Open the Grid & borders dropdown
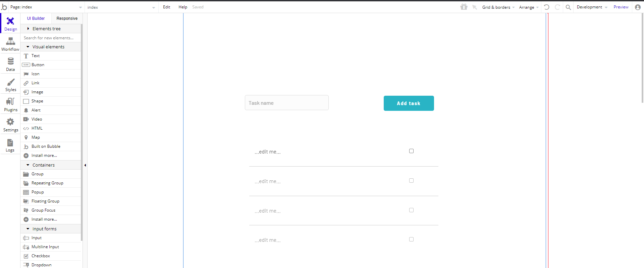Image resolution: width=644 pixels, height=268 pixels. 498,7
